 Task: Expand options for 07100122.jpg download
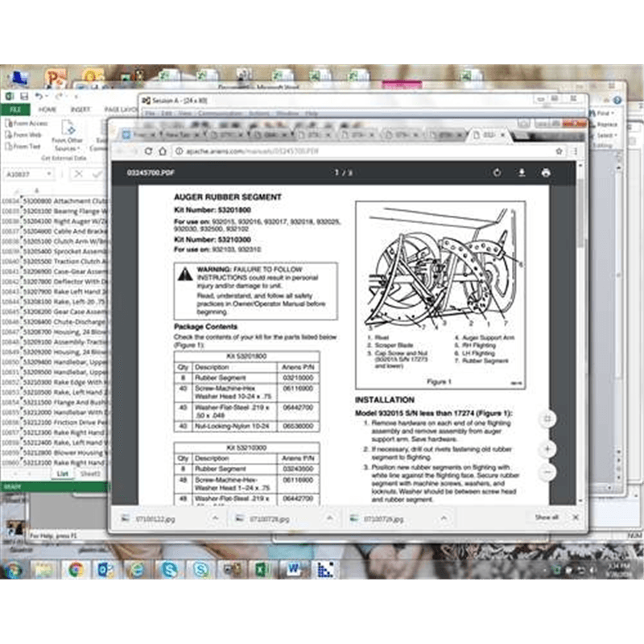[x=216, y=518]
